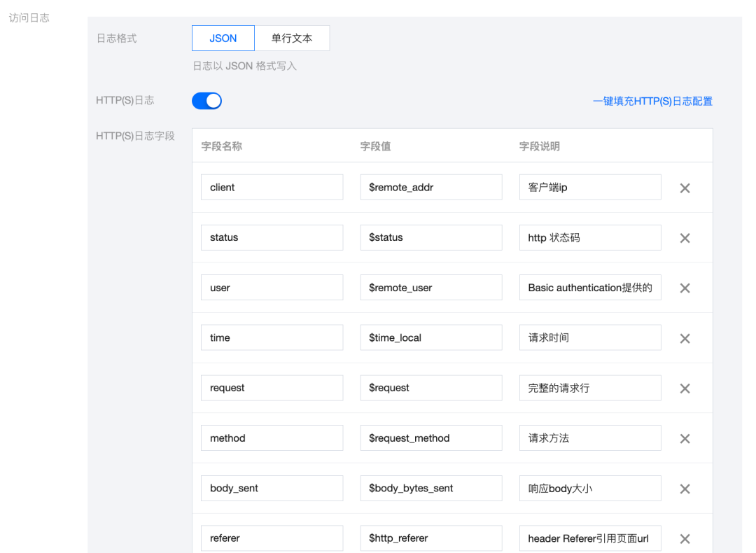Delete the client field row
This screenshot has height=553, width=756.
coord(685,188)
